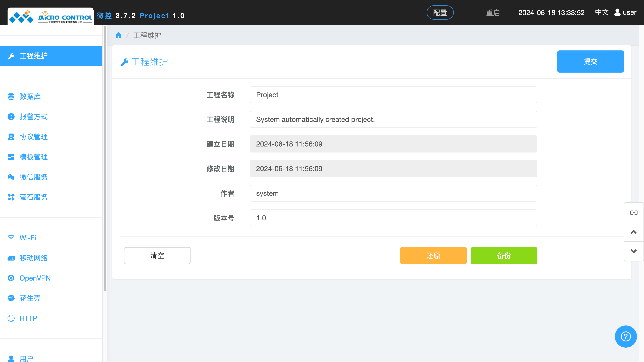Open the OpenVPN settings page

tap(35, 278)
